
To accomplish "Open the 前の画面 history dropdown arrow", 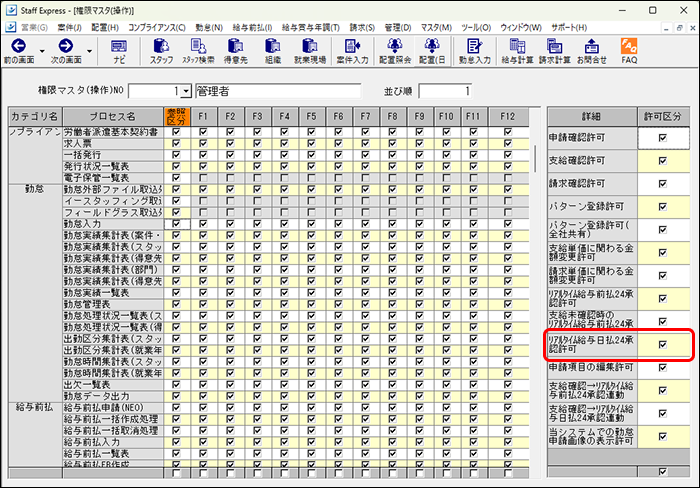I will 42,51.
